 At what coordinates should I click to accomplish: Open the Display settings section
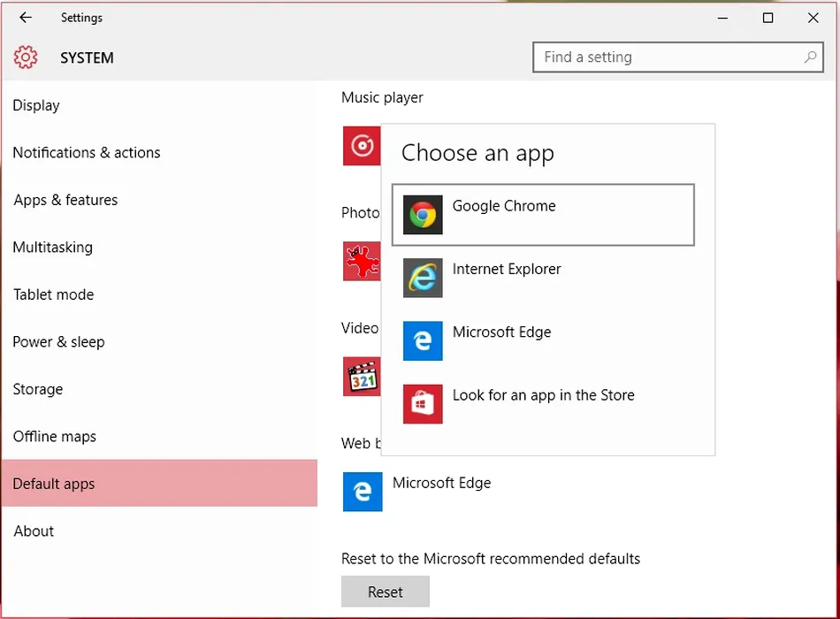pyautogui.click(x=36, y=105)
